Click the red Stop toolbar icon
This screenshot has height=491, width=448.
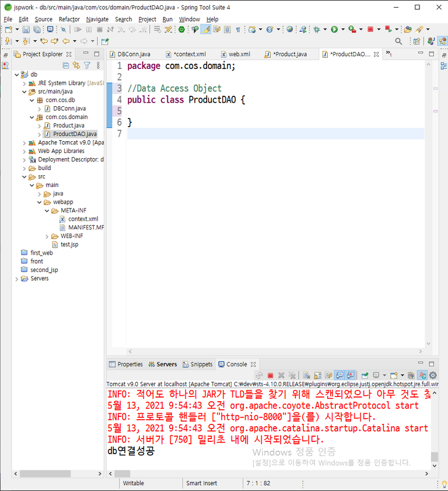point(370,29)
